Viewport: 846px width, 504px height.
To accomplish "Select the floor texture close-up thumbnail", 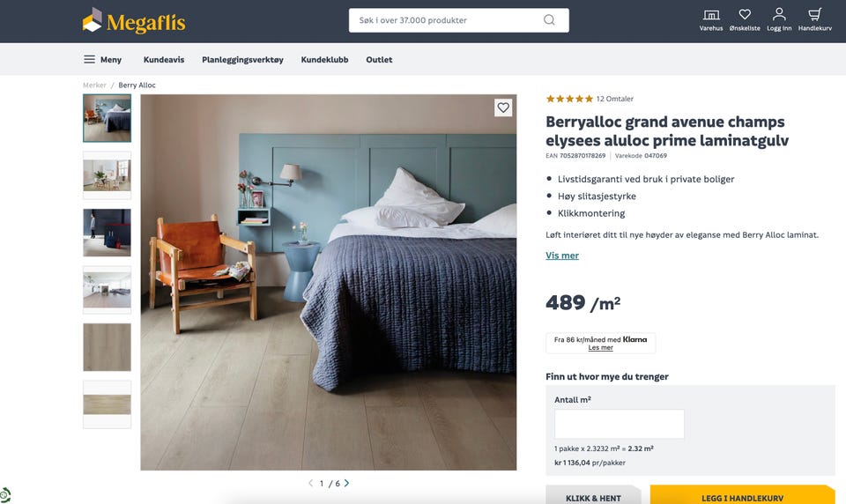I will click(x=107, y=347).
